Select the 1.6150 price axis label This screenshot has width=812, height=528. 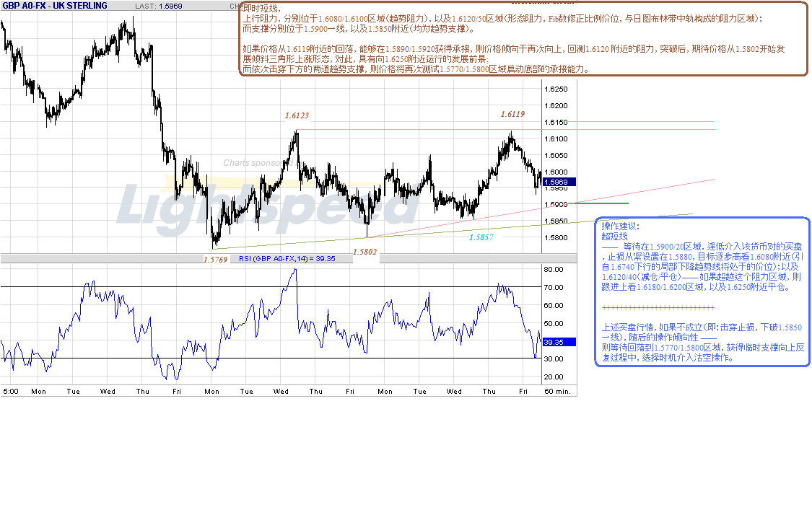pos(556,122)
